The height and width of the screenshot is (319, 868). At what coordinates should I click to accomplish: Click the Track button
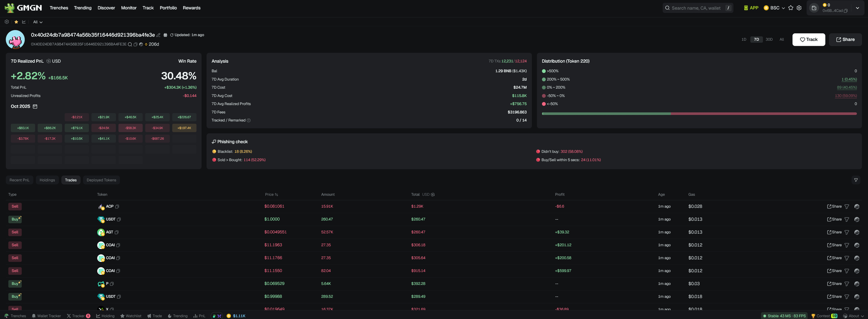click(808, 39)
